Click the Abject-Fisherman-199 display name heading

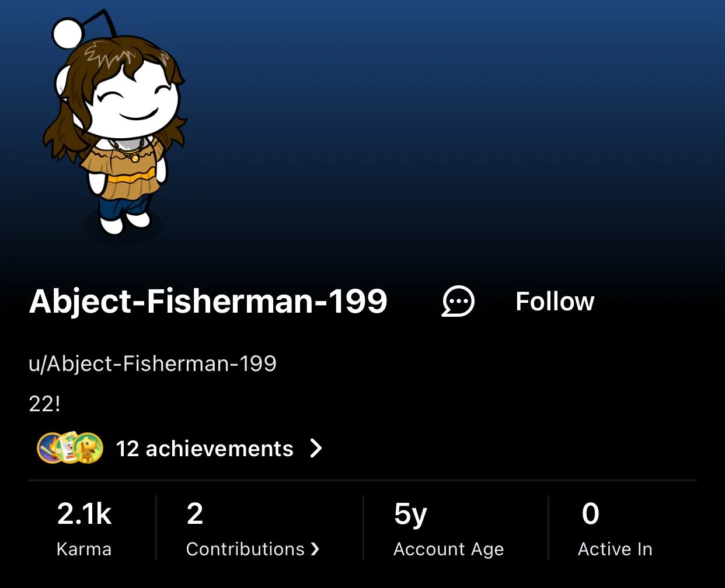208,302
